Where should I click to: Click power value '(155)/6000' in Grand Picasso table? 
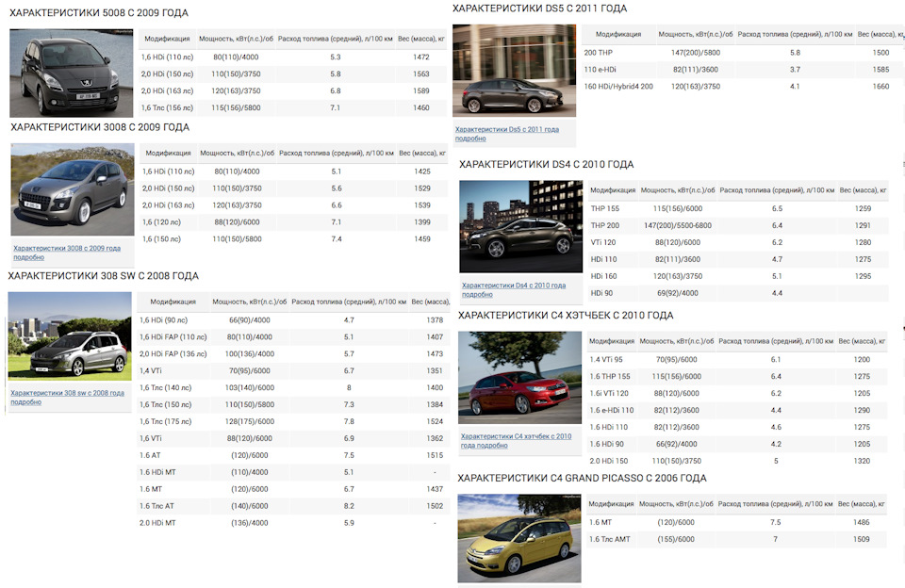[676, 540]
